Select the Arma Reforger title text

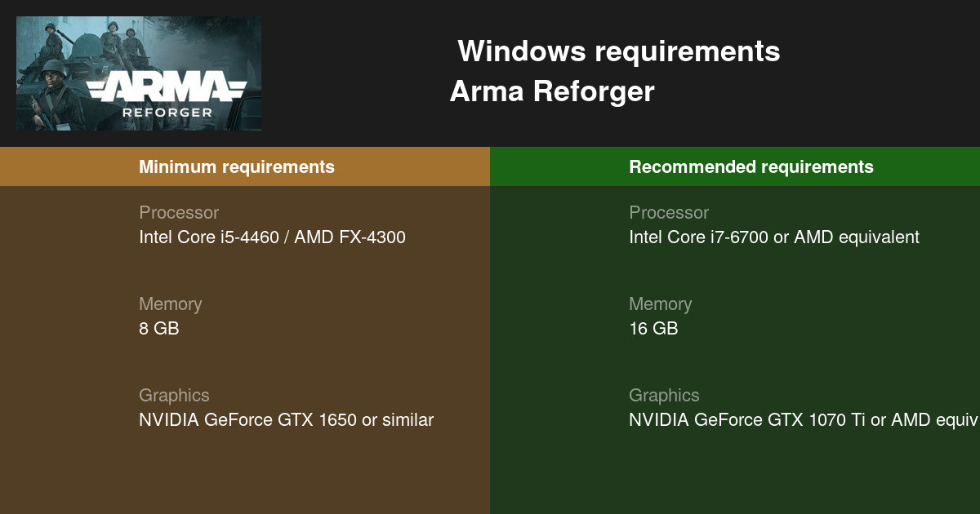552,91
